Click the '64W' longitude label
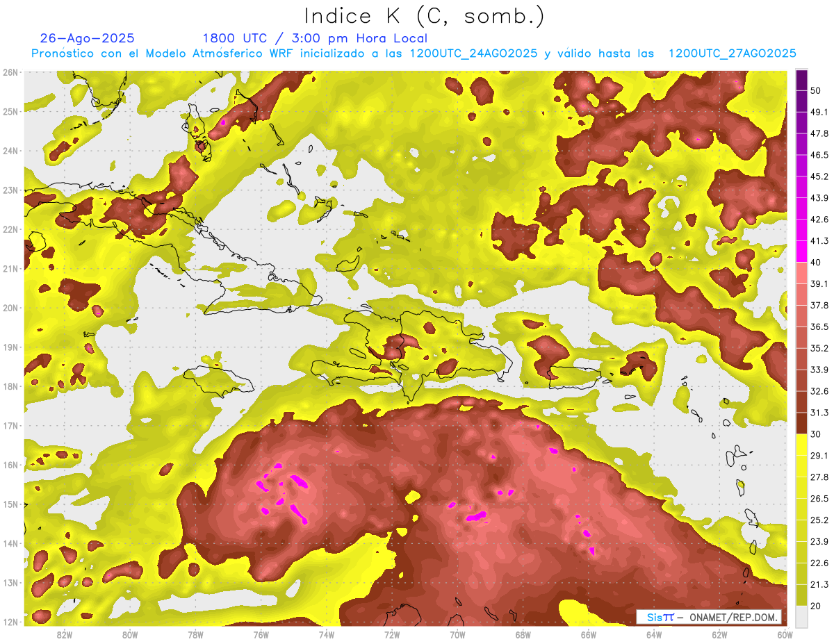This screenshot has height=644, width=834. pos(654,634)
